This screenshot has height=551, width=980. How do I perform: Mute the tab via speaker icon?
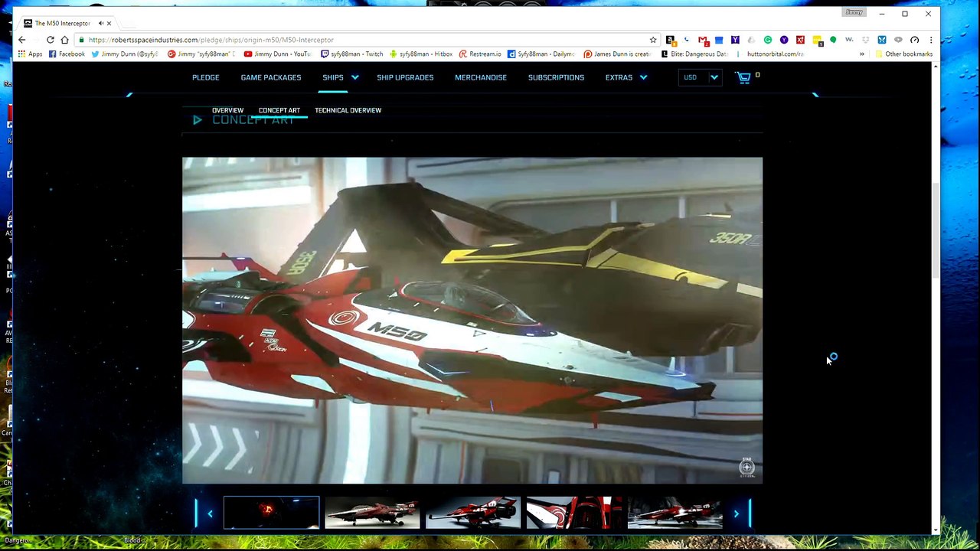point(100,23)
